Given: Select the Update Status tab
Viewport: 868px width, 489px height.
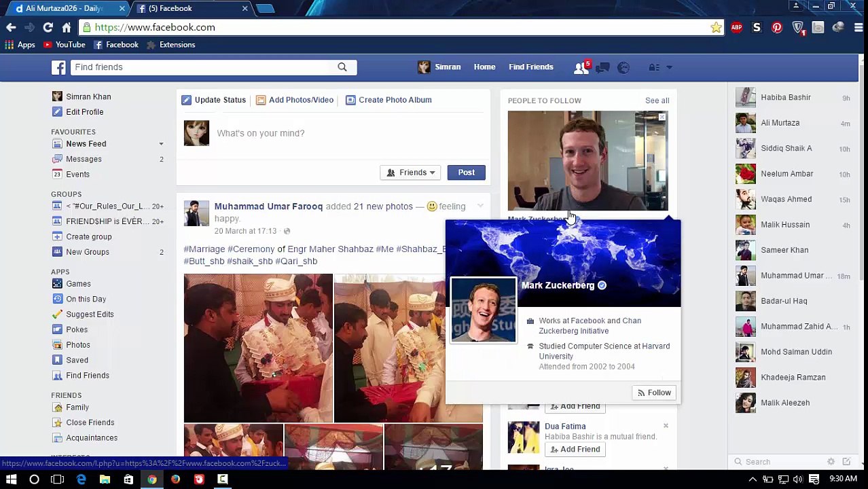Looking at the screenshot, I should tap(214, 100).
